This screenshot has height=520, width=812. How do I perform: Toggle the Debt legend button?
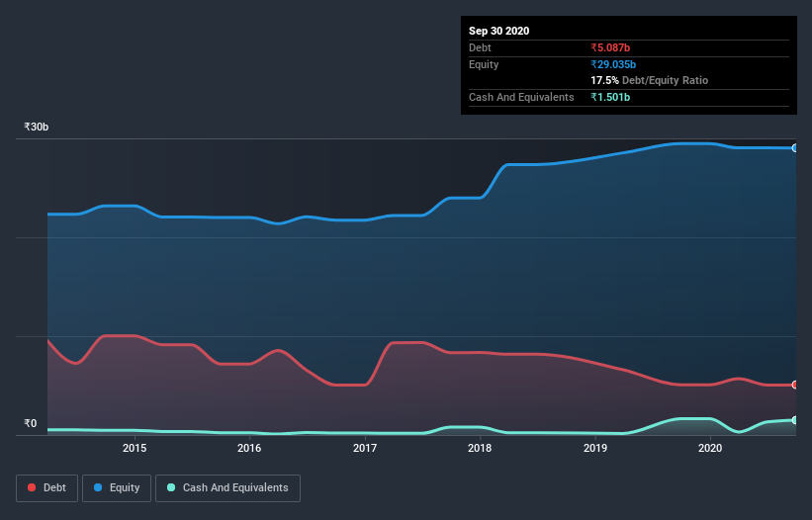(46, 488)
